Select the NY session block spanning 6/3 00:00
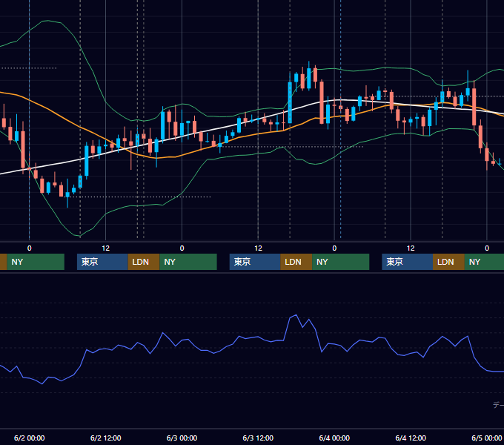The height and width of the screenshot is (445, 504). [x=188, y=262]
